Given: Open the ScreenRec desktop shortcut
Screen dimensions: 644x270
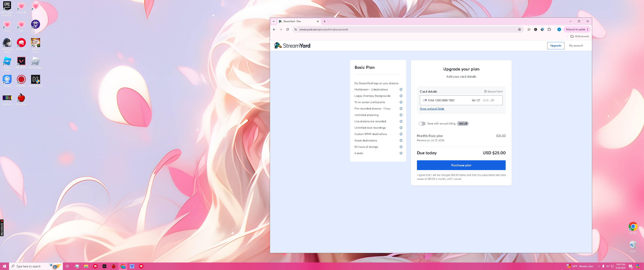Looking at the screenshot, I should 21,81.
